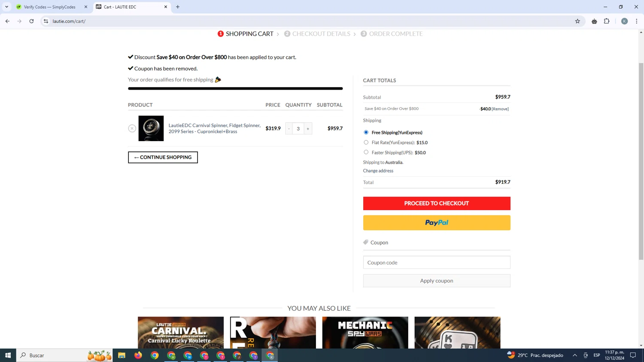This screenshot has width=644, height=362.
Task: Show hidden system tray icons
Action: [x=574, y=355]
